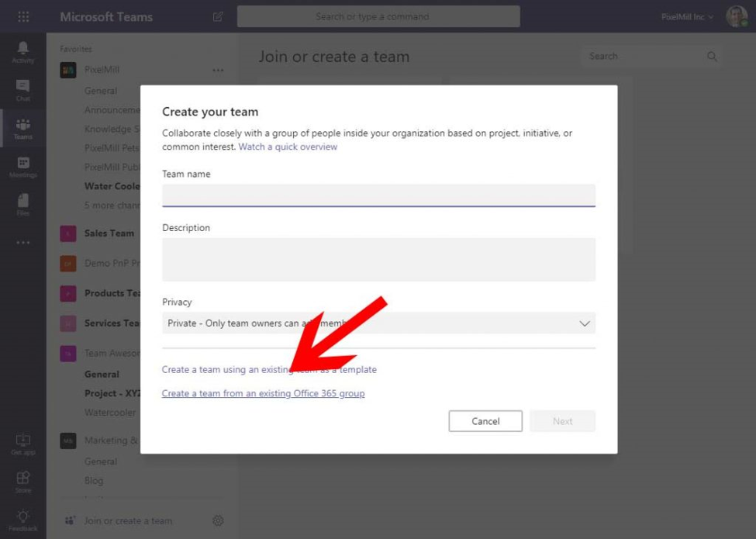The width and height of the screenshot is (756, 539).
Task: Click the Demo PnP team avatar
Action: (x=68, y=263)
